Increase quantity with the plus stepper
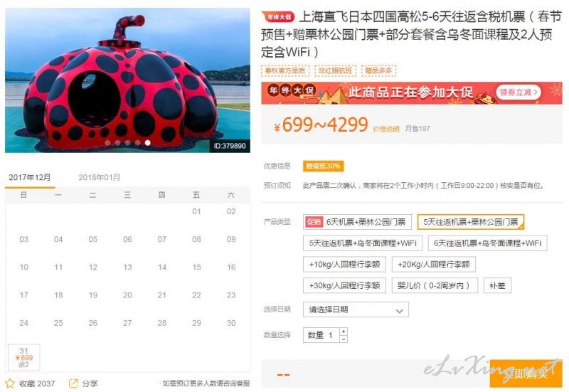569x392 pixels. click(344, 331)
